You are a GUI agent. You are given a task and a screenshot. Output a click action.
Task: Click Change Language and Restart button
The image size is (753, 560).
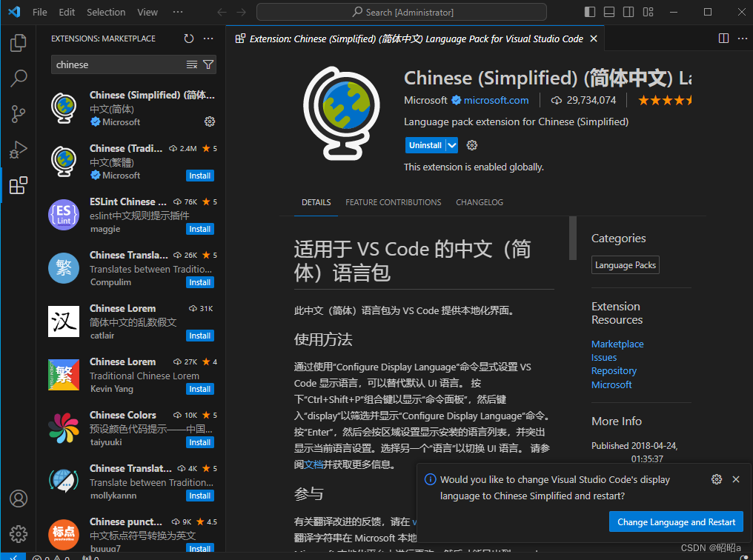[x=676, y=521]
